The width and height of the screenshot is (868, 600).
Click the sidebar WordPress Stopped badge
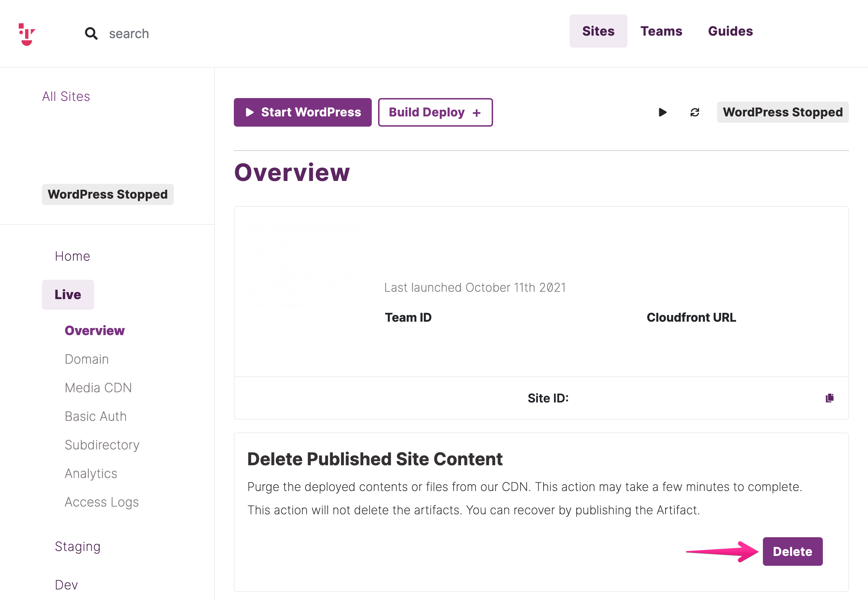pyautogui.click(x=108, y=194)
